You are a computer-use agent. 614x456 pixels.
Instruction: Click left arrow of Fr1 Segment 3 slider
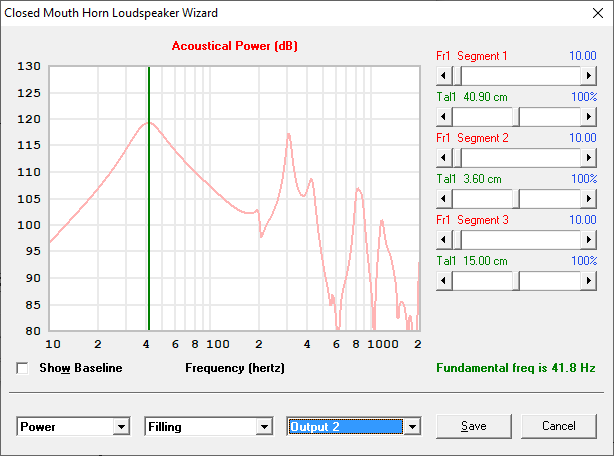tap(444, 240)
